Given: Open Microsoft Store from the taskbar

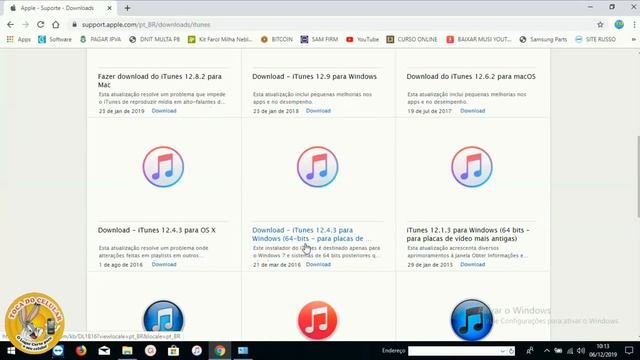Looking at the screenshot, I should [173, 351].
